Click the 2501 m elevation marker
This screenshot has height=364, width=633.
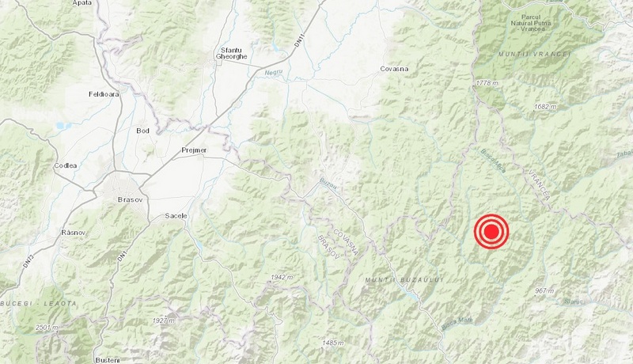click(47, 328)
